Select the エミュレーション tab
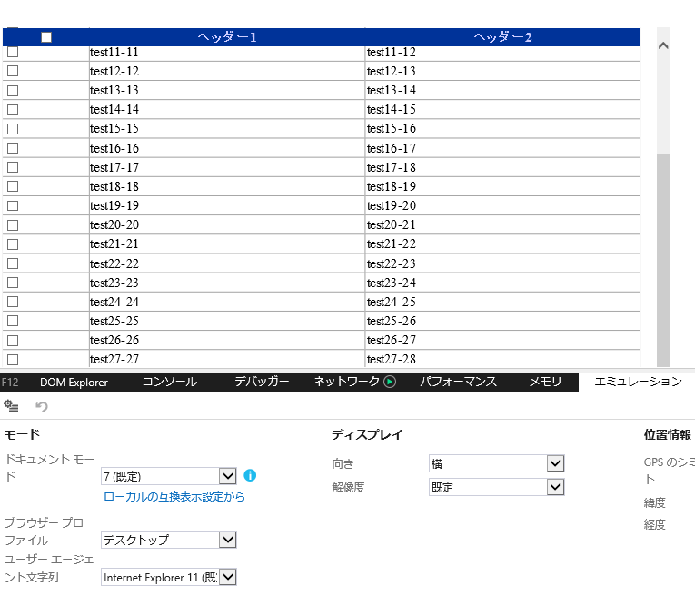 coord(638,382)
